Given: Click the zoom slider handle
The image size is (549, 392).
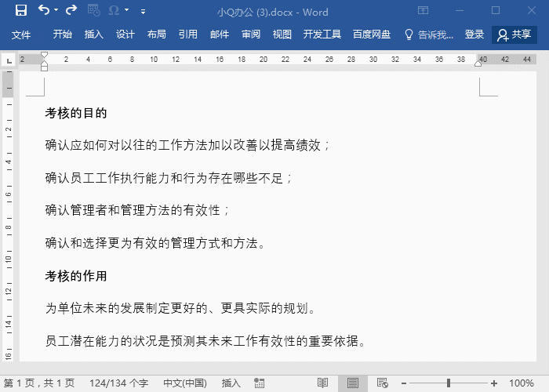Looking at the screenshot, I should pyautogui.click(x=448, y=383).
